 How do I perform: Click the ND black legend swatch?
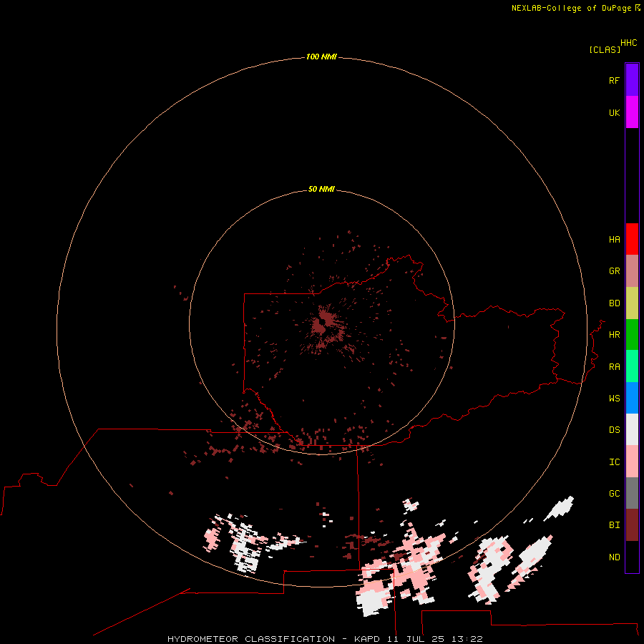(x=632, y=557)
